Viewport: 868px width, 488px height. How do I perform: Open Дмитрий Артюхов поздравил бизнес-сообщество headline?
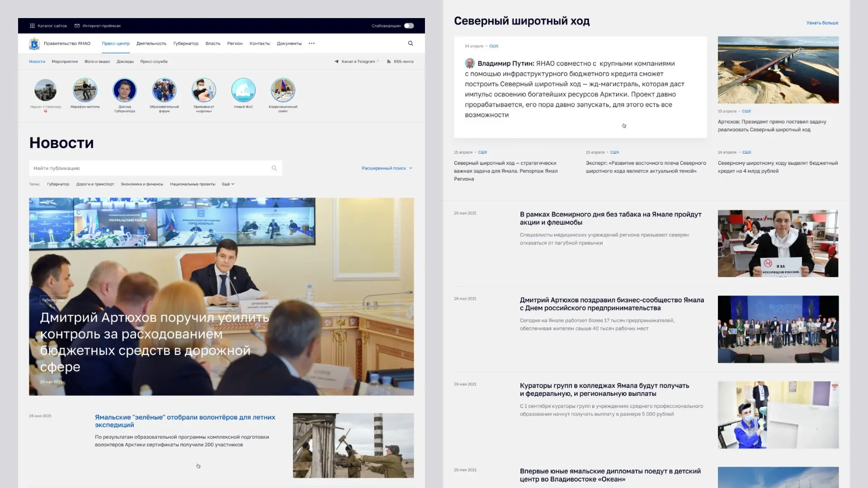612,304
